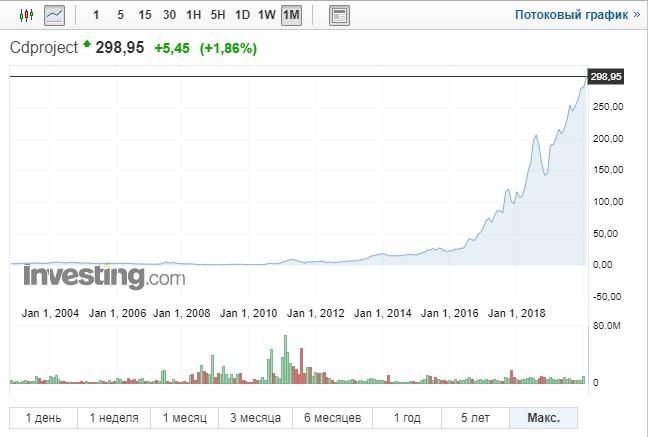Select the 1 месяц range tab
Screen dimensions: 648x437
pyautogui.click(x=185, y=418)
